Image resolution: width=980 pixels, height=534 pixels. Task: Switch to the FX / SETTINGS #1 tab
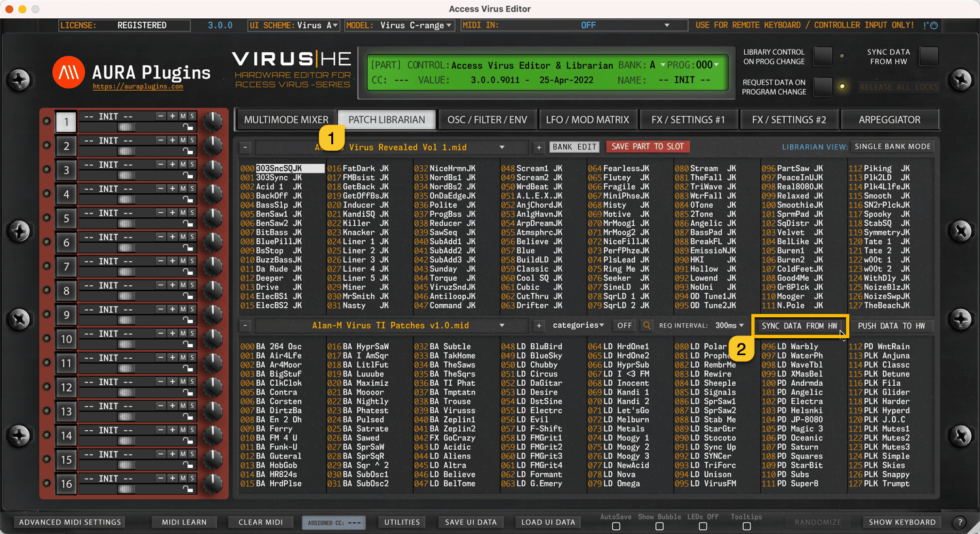(688, 119)
